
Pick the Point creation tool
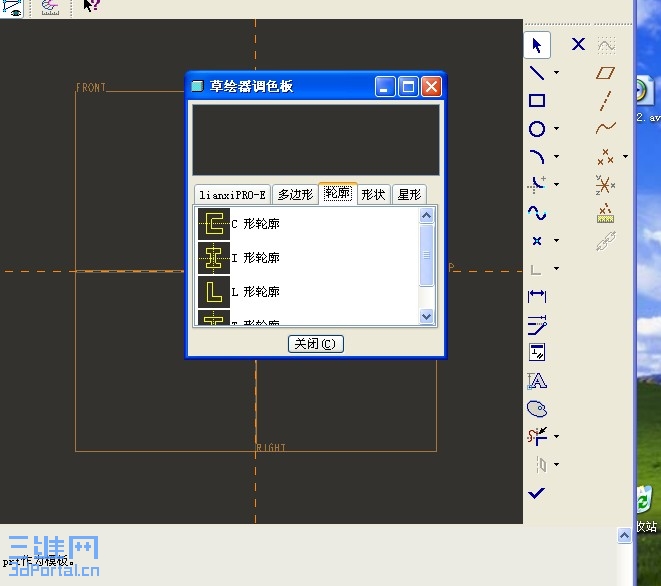tap(537, 240)
